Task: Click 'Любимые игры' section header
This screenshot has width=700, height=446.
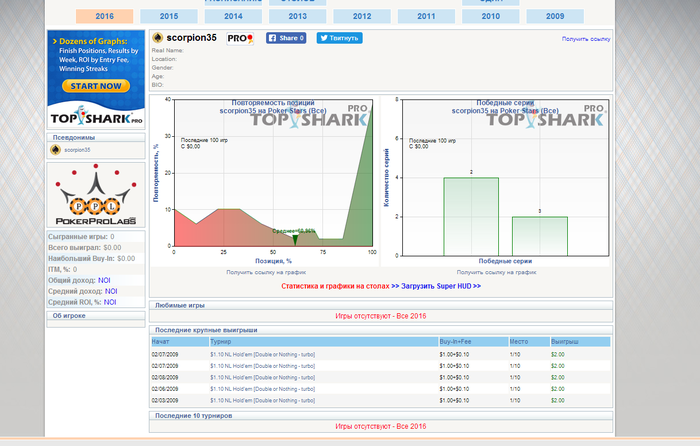Action: click(381, 305)
